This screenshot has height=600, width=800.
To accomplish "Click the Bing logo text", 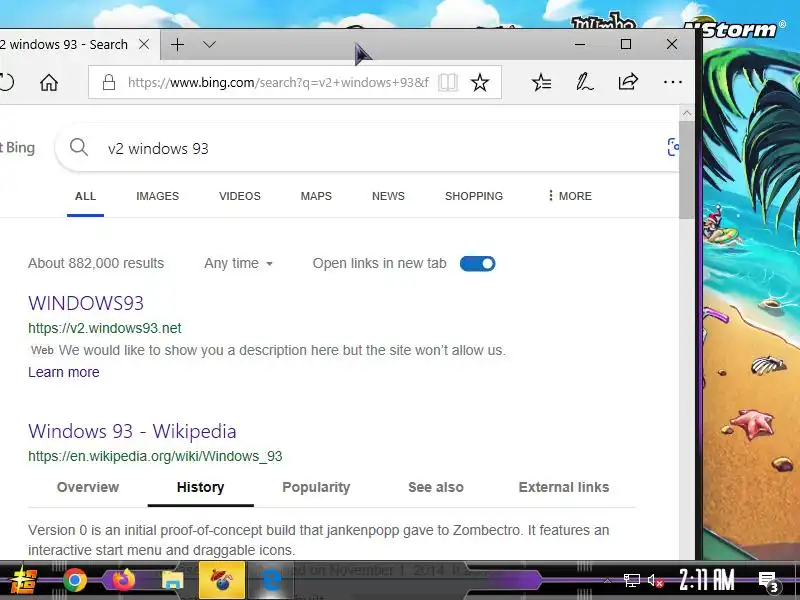I will 18,148.
